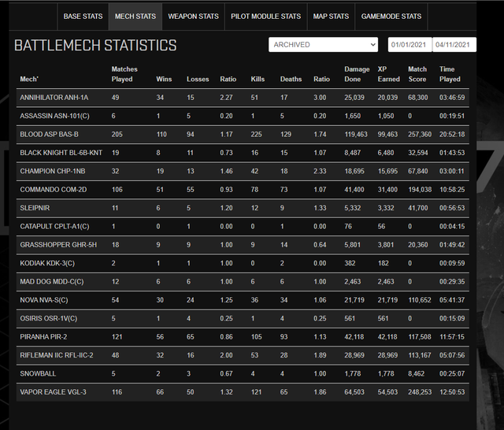Edit the start date field 01/01/2021
This screenshot has width=504, height=430.
[409, 45]
